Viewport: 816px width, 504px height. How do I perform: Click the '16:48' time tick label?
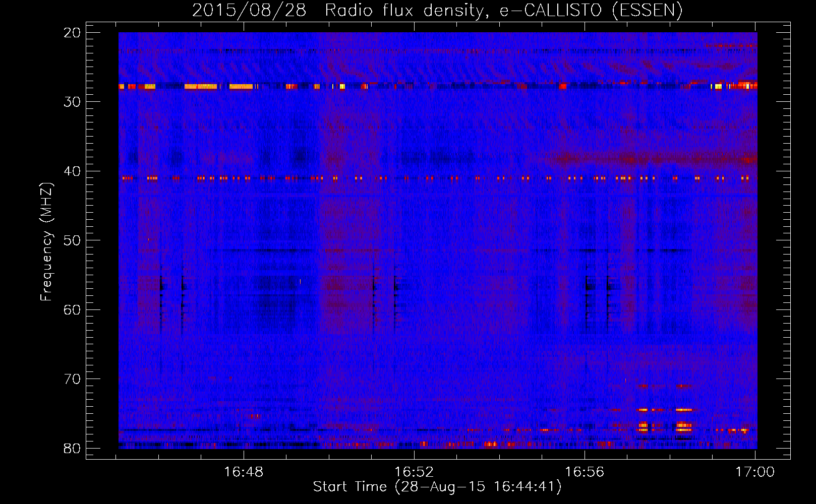pyautogui.click(x=244, y=472)
